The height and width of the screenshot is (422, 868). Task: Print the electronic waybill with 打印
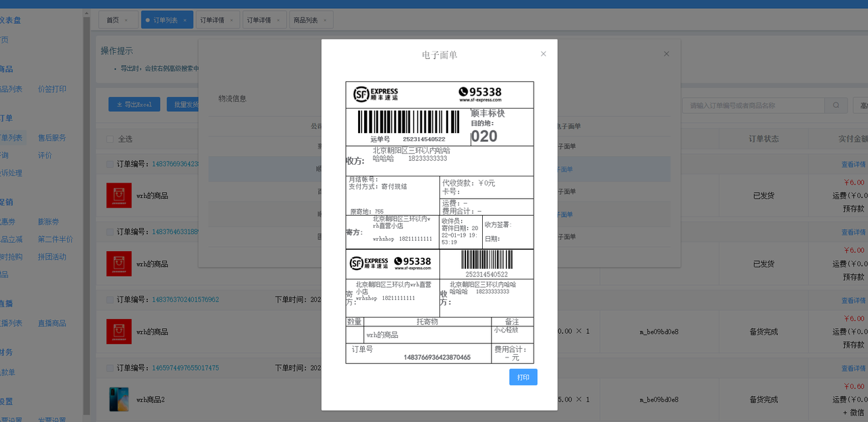click(523, 377)
